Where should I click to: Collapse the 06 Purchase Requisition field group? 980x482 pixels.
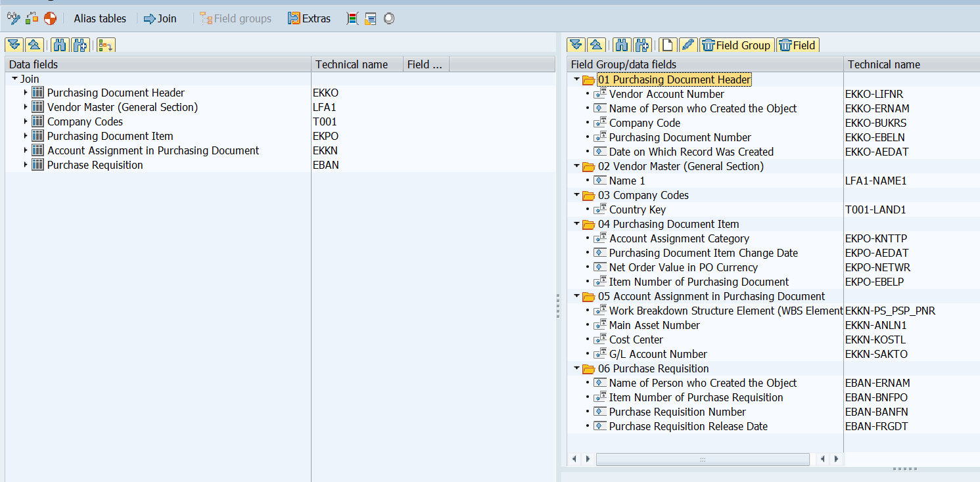coord(576,368)
